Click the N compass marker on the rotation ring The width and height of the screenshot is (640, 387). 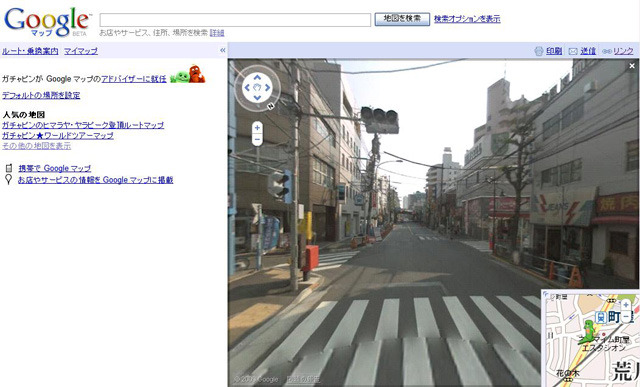[270, 106]
